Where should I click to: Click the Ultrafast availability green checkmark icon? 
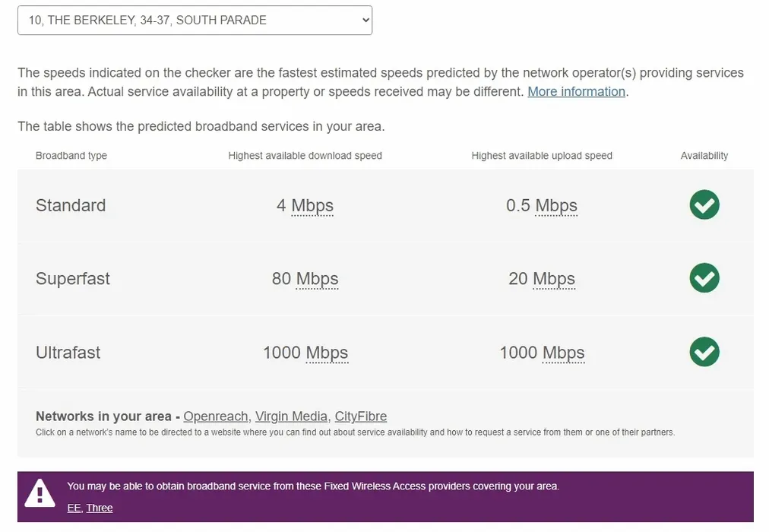pyautogui.click(x=704, y=352)
